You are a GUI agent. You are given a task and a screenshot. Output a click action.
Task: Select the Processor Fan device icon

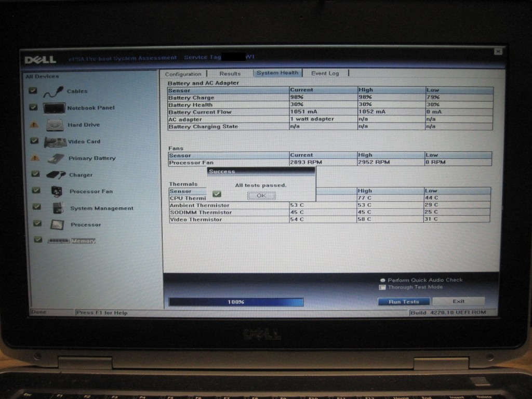coord(57,192)
